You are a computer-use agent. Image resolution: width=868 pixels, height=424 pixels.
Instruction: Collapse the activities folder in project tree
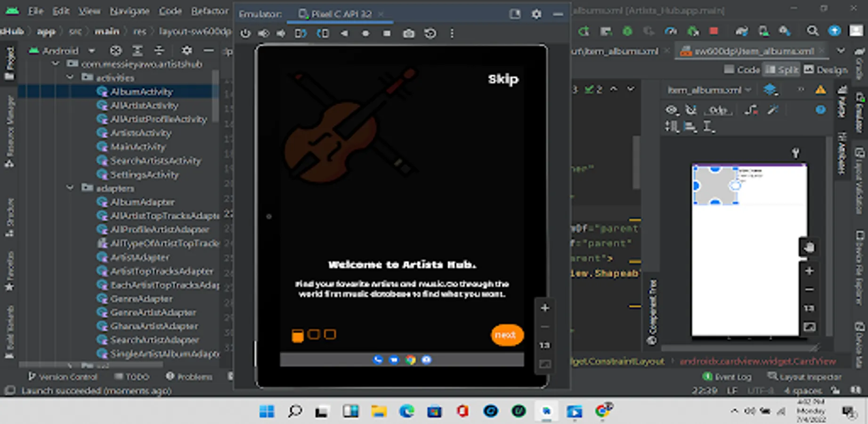click(70, 77)
